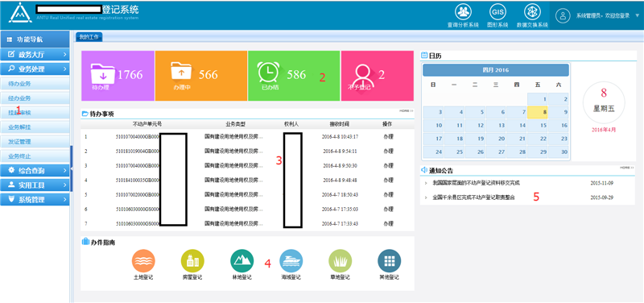
Task: Select the 林地登记 guide icon
Action: click(x=242, y=260)
